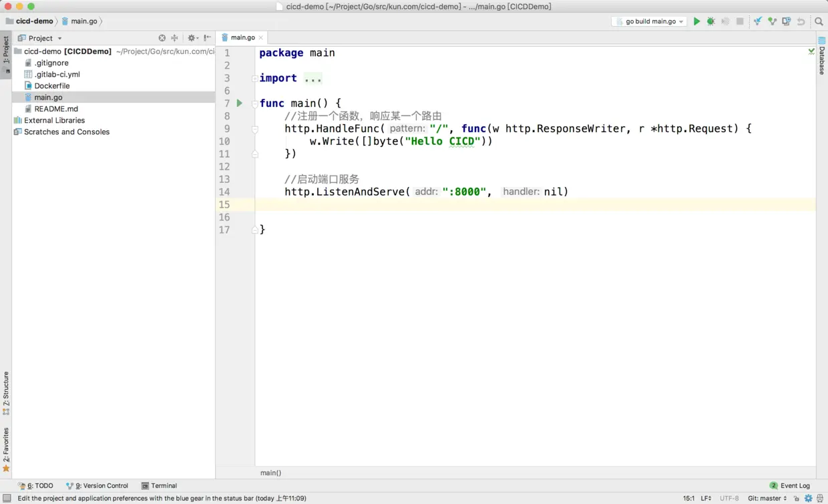Click the main() breadcrumb below editor

270,473
